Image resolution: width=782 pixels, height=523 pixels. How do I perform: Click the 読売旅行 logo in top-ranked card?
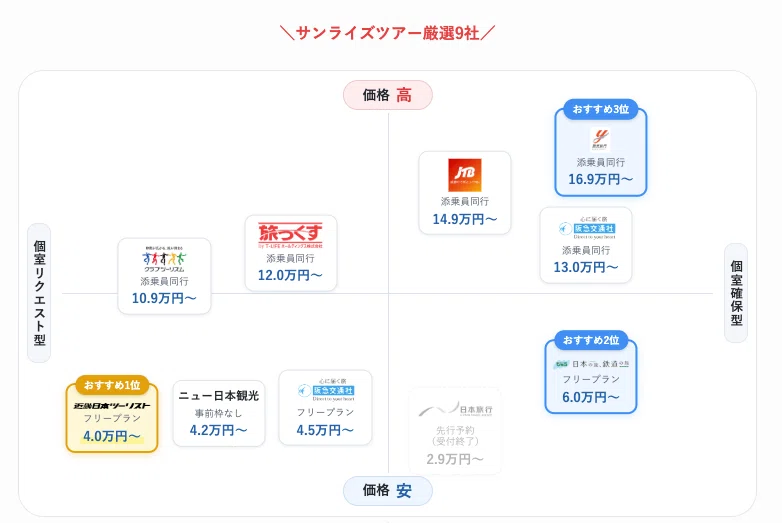point(600,139)
